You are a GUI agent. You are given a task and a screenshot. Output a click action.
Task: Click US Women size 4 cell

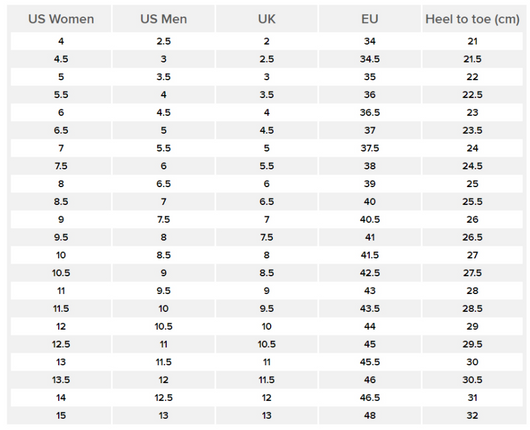click(x=61, y=41)
